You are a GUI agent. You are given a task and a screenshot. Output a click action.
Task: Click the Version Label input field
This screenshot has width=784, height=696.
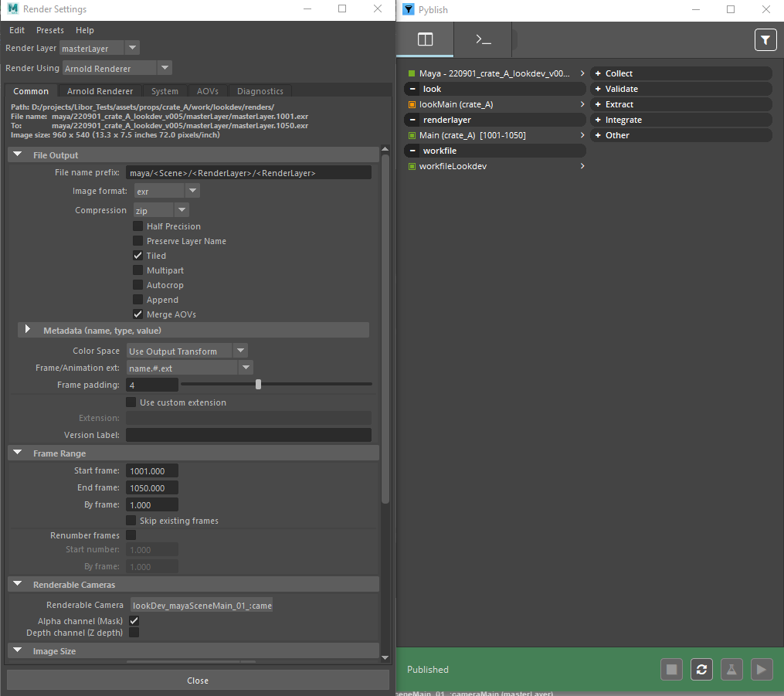tap(249, 434)
